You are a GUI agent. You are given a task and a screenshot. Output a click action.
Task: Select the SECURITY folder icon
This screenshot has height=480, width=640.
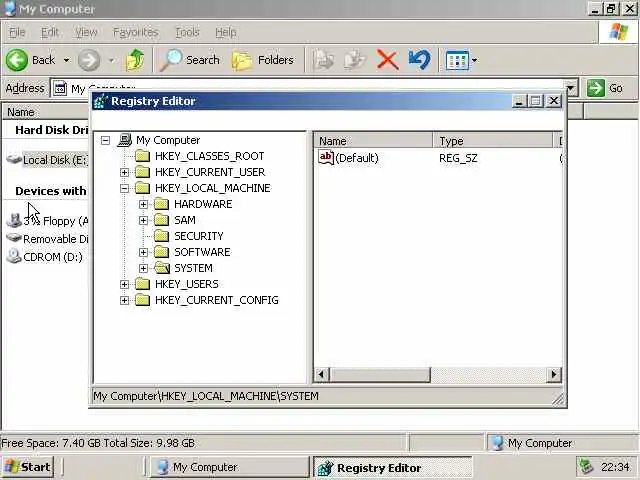coord(162,236)
